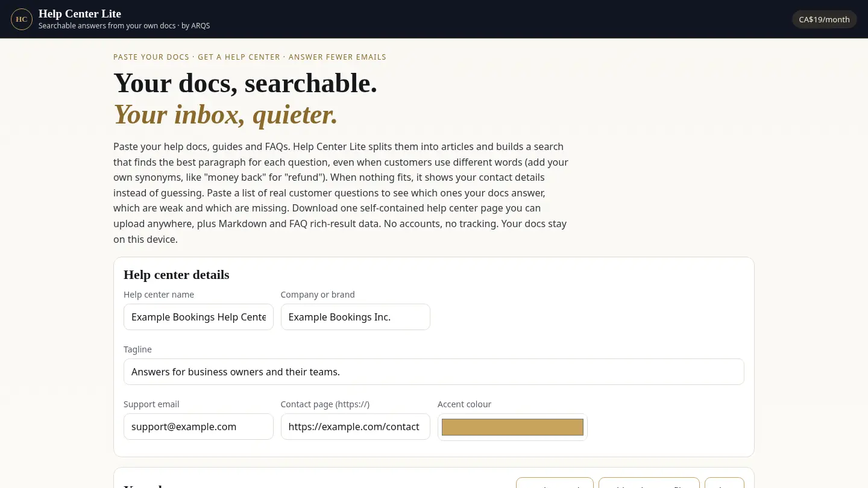Open the Accent colour picker swatch
The image size is (868, 488).
point(512,427)
